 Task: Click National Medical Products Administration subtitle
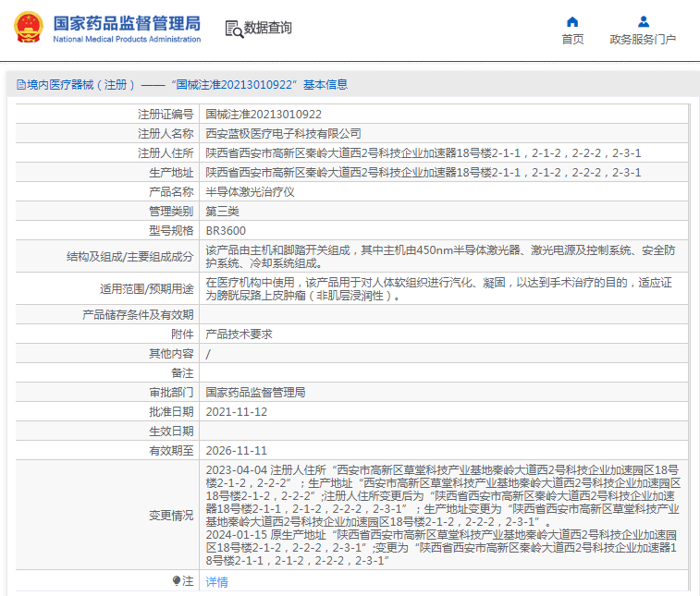(127, 39)
